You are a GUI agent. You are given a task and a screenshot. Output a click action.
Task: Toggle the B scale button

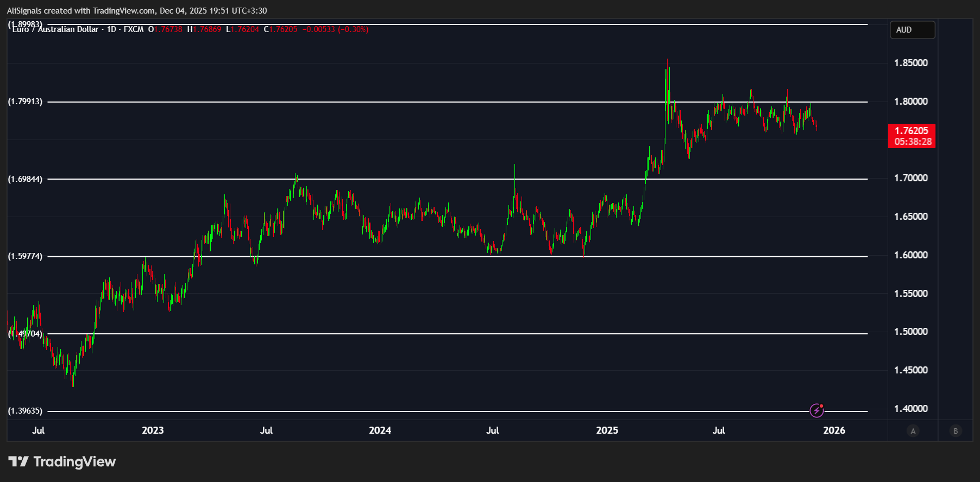click(956, 431)
